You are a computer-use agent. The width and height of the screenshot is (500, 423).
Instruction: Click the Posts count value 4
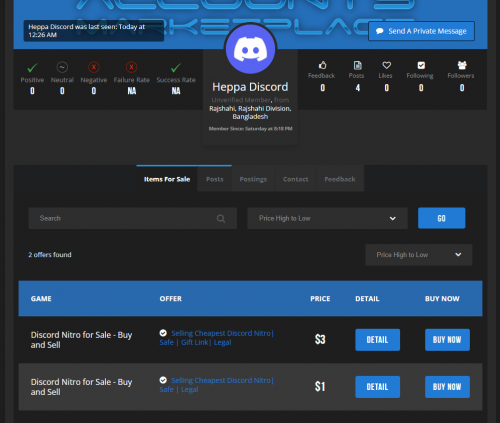coord(358,88)
